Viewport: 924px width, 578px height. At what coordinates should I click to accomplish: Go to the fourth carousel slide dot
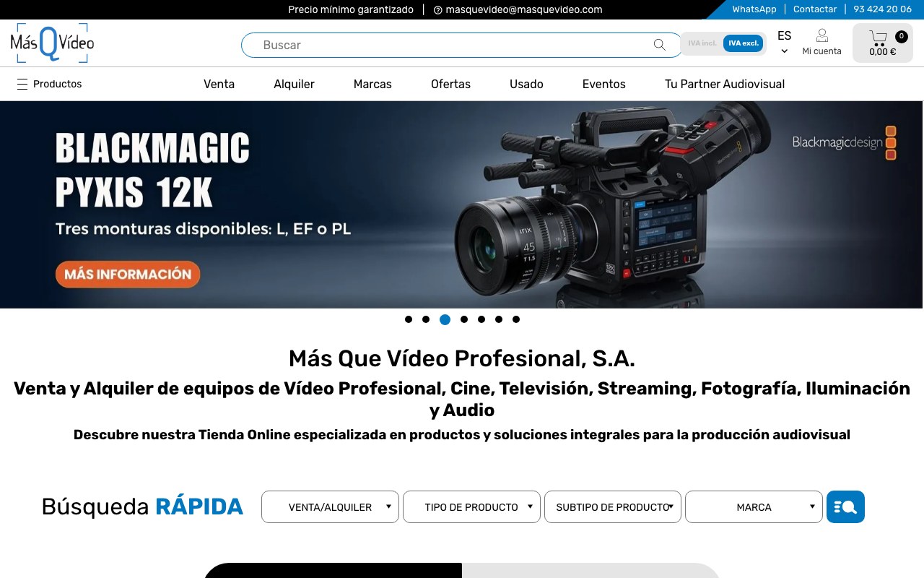pyautogui.click(x=464, y=319)
